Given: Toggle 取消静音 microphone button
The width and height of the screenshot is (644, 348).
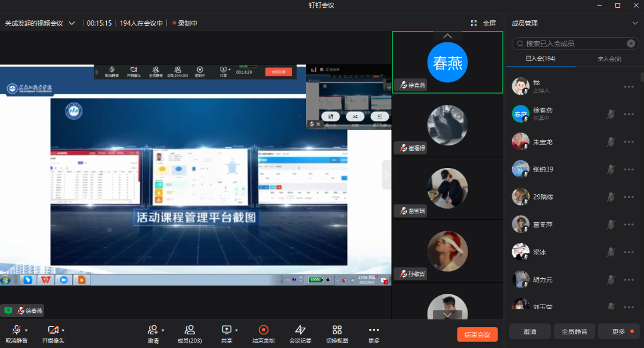Looking at the screenshot, I should coord(16,330).
